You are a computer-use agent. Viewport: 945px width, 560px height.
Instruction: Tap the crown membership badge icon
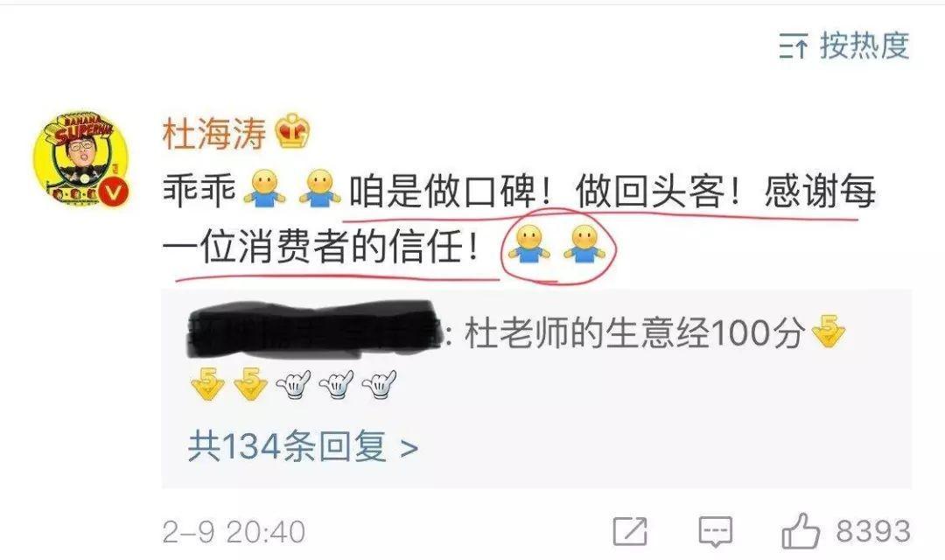point(293,130)
